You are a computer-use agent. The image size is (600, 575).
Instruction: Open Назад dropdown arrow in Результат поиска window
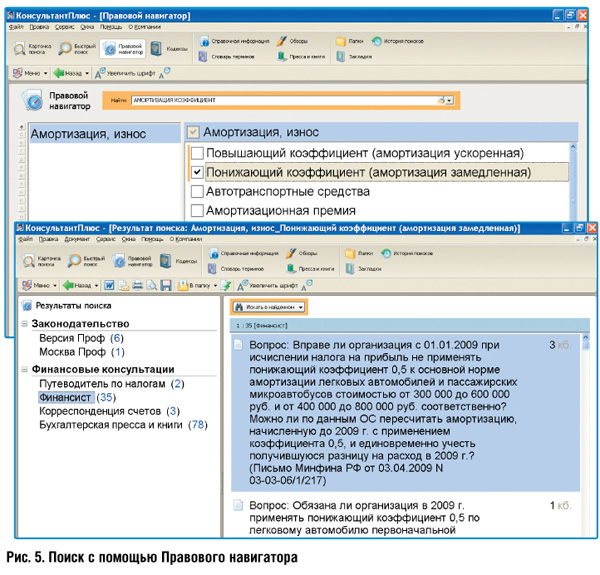point(96,285)
